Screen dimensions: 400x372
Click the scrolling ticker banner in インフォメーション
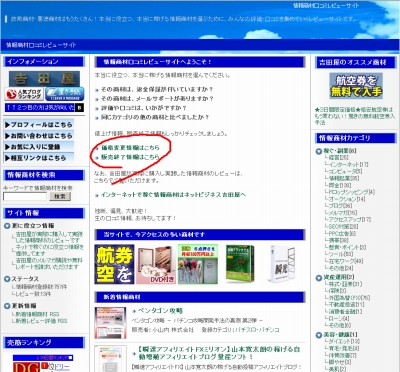(x=44, y=107)
